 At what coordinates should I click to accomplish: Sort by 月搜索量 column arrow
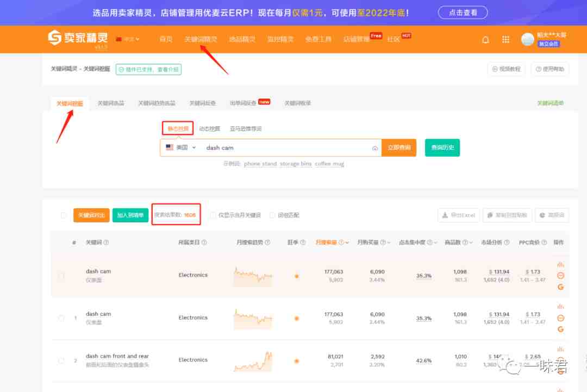pos(347,242)
